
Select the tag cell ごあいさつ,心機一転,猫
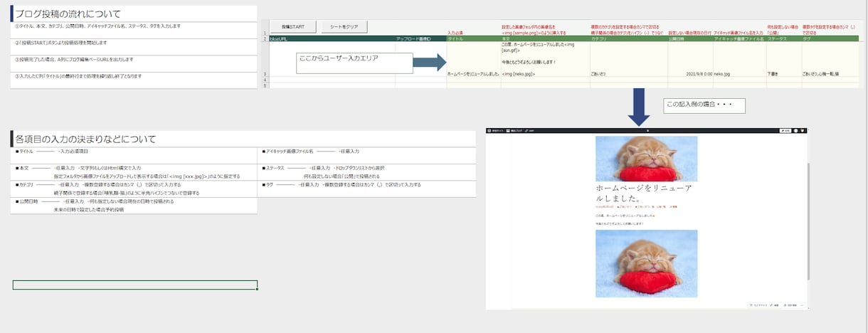pos(830,59)
